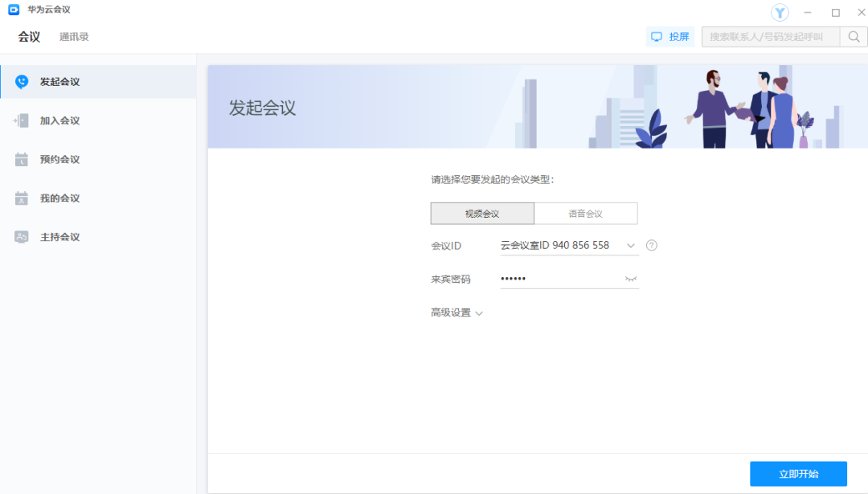Open 主持会议 in the sidebar
868x494 pixels.
99,237
